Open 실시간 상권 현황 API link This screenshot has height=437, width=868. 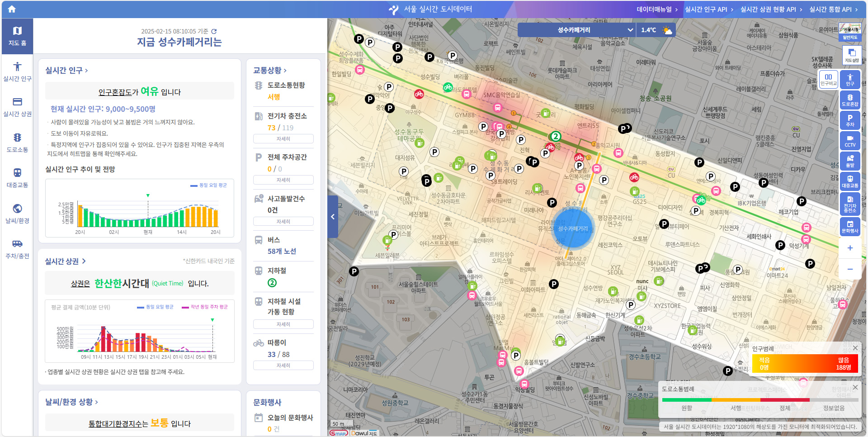point(771,9)
